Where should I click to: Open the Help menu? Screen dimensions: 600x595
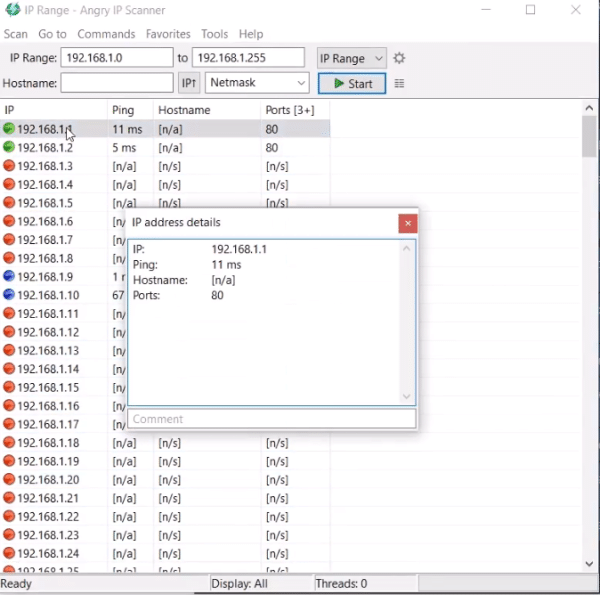[251, 34]
